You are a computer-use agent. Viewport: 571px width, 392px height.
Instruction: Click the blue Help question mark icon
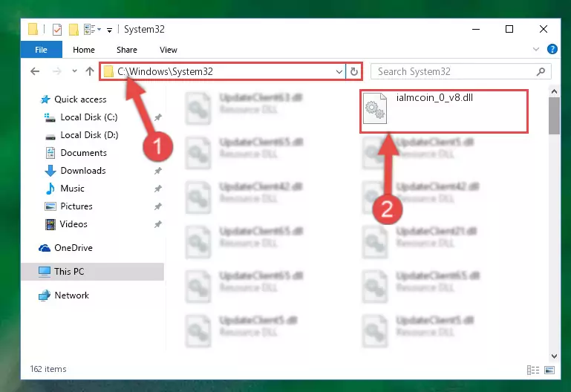[x=552, y=49]
